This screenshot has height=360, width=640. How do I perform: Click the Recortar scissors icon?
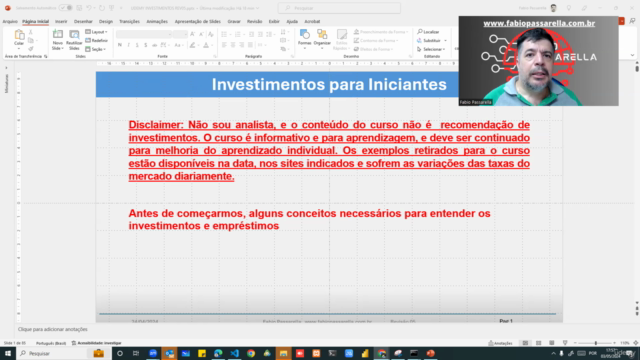31,32
